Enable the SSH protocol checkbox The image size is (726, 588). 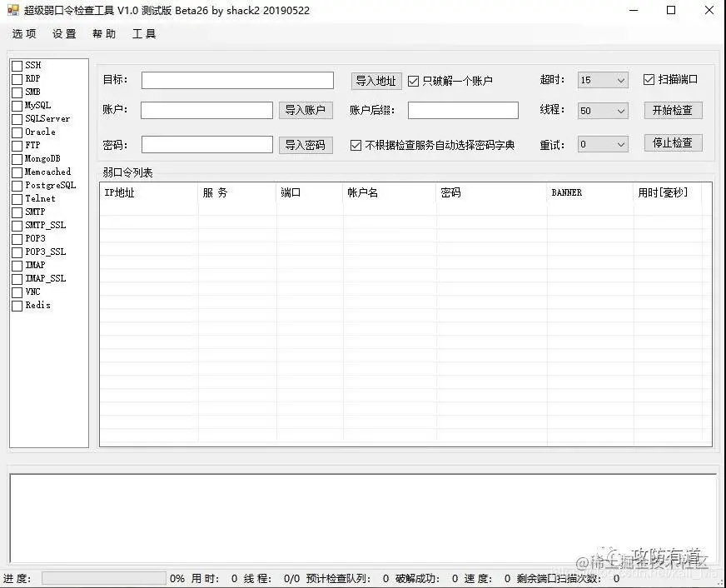point(17,65)
